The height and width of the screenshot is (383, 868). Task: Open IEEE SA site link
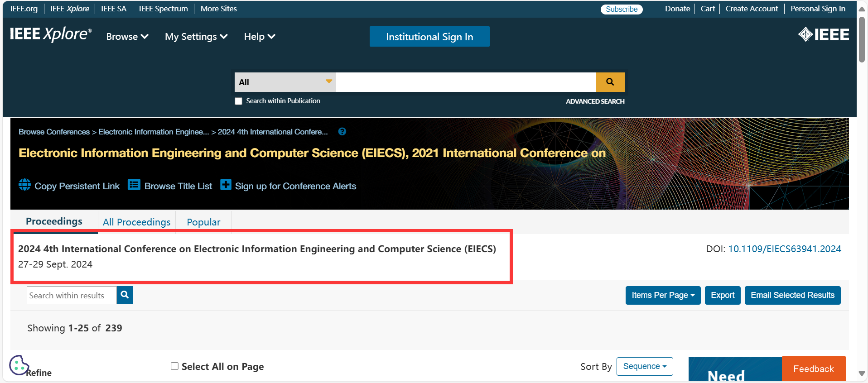pyautogui.click(x=114, y=9)
